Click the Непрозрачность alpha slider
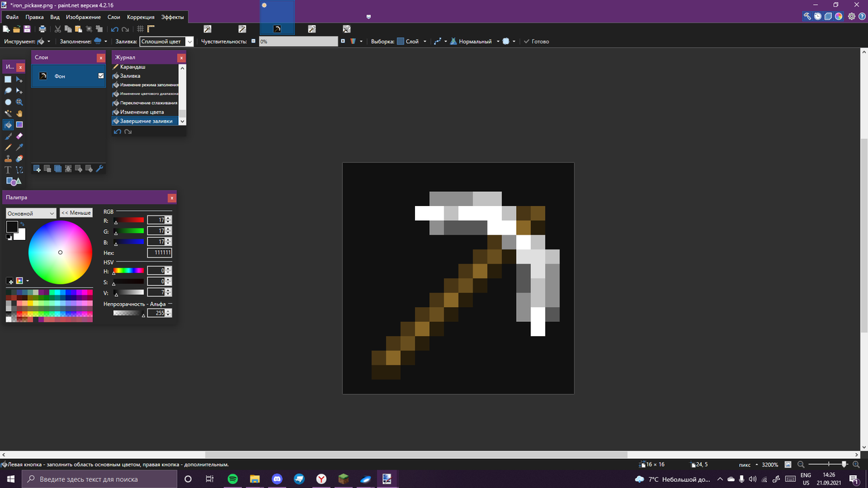Viewport: 868px width, 488px height. click(x=129, y=313)
